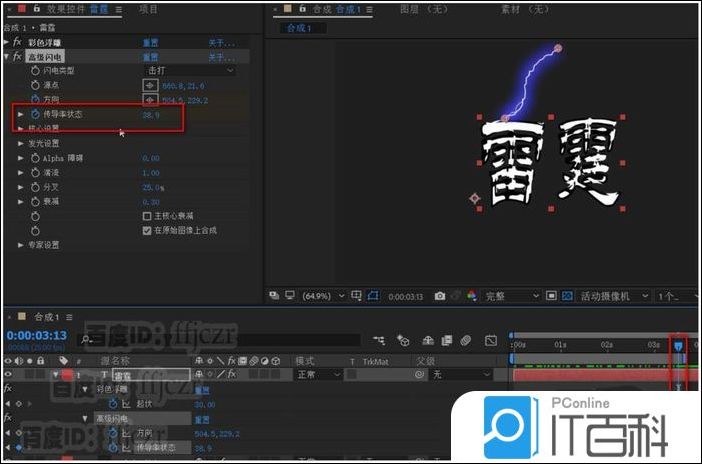The image size is (702, 464).
Task: Open grid and guide options icon
Action: click(356, 296)
